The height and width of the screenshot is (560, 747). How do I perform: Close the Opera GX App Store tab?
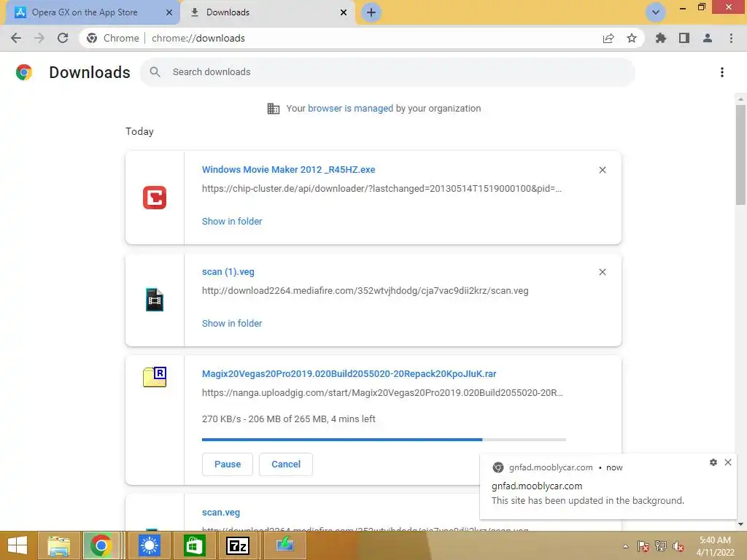click(x=169, y=12)
